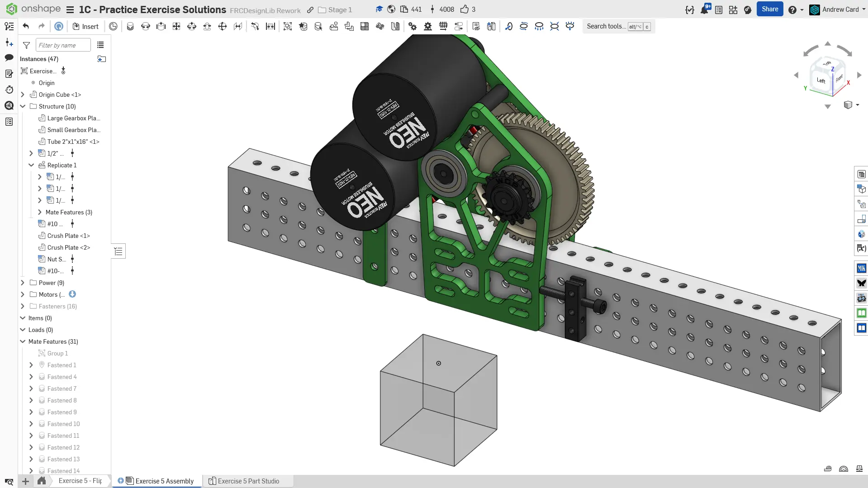Click the Insert parts button
Viewport: 868px width, 488px height.
(85, 26)
